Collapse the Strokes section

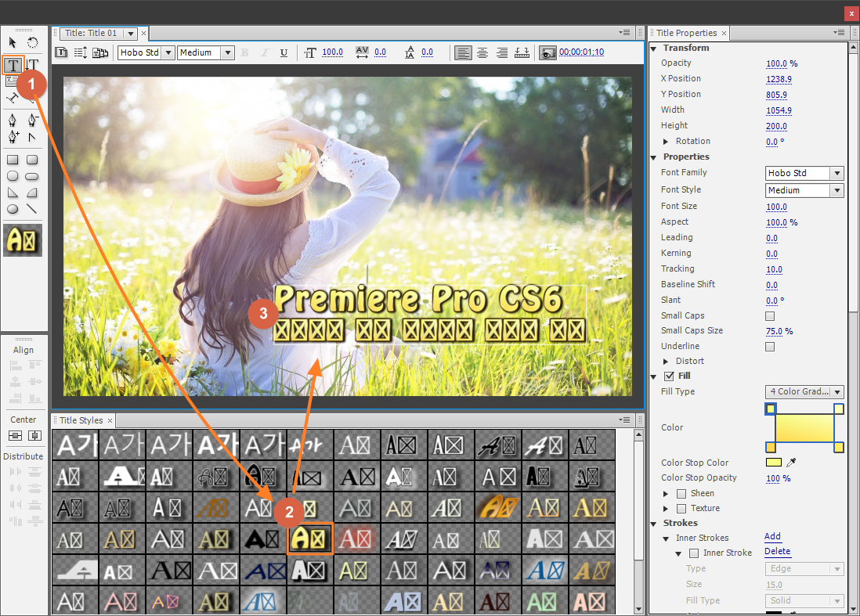tap(654, 524)
